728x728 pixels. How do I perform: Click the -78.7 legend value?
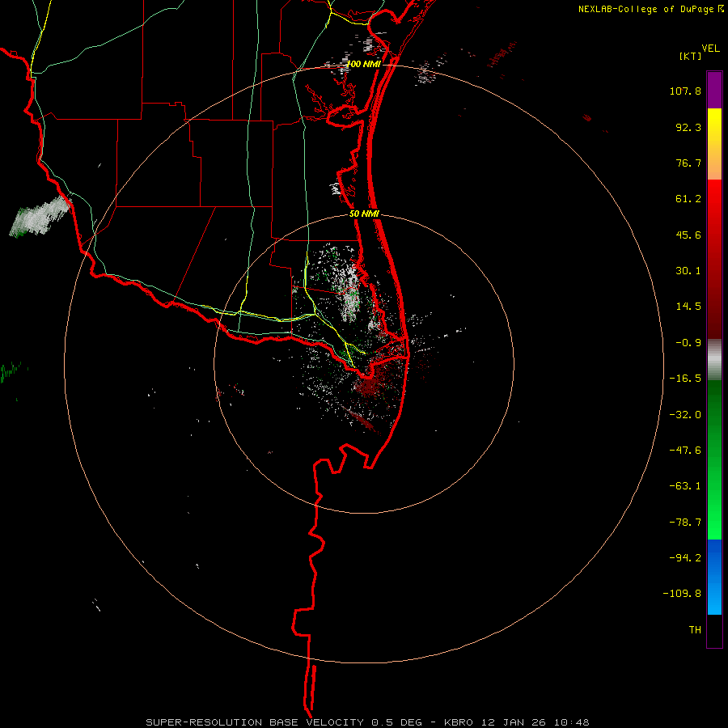685,523
